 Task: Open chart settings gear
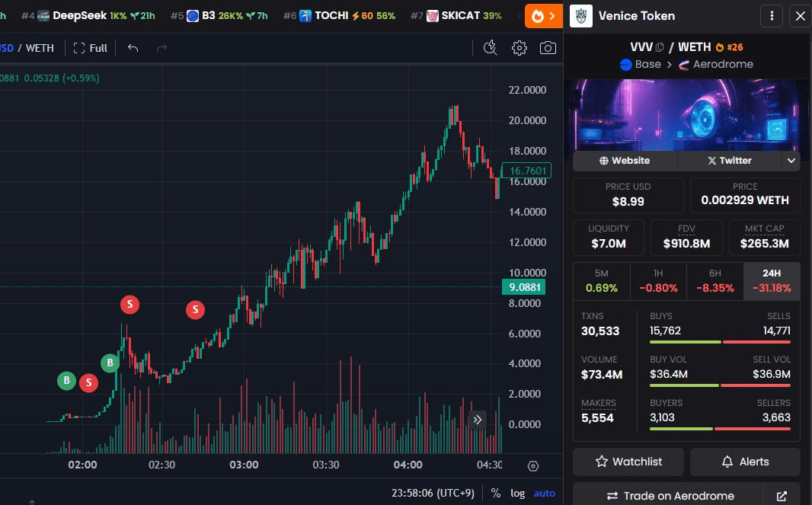pos(519,48)
